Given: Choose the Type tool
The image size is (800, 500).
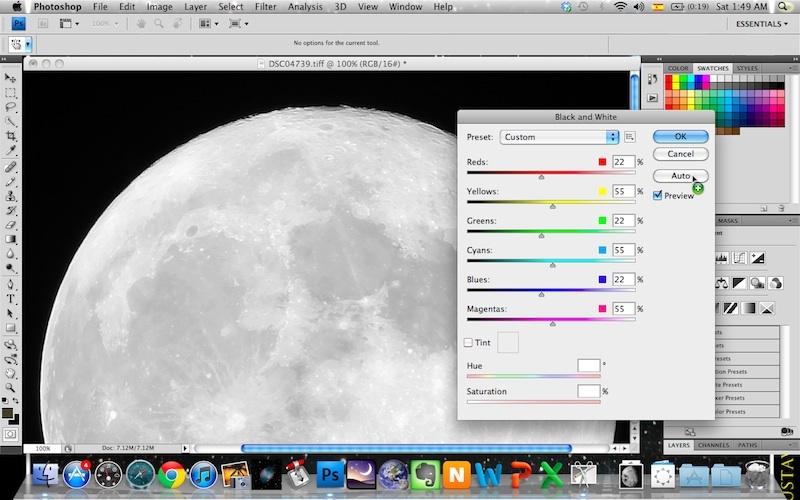Looking at the screenshot, I should pos(11,298).
